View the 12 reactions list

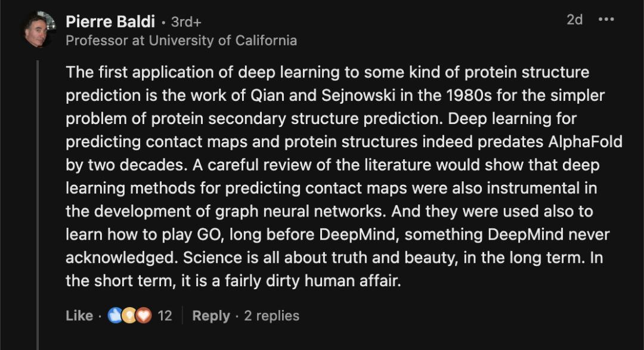[165, 315]
